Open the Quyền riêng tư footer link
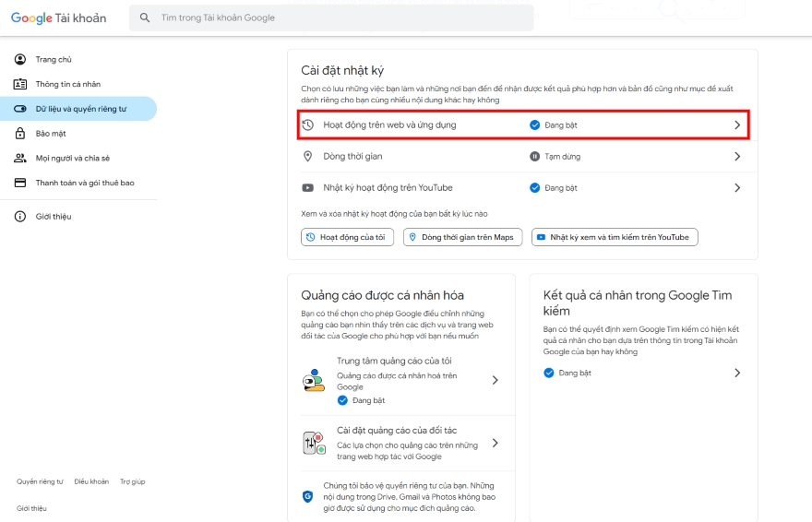This screenshot has height=522, width=812. [40, 481]
